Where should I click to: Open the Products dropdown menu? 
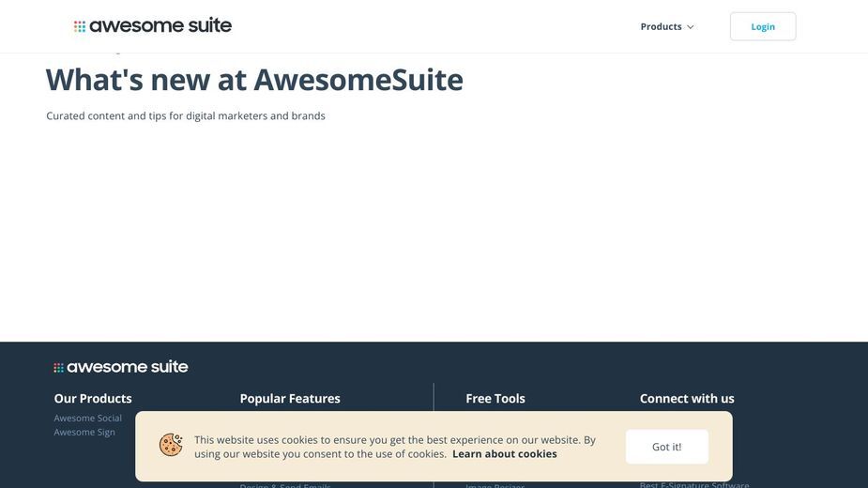tap(667, 26)
